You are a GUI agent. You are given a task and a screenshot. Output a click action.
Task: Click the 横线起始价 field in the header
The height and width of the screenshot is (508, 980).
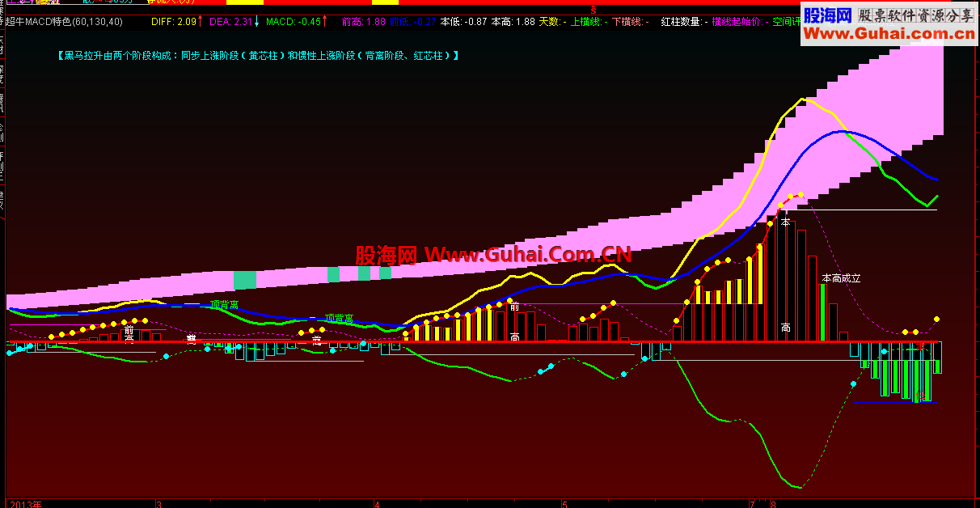(x=741, y=22)
